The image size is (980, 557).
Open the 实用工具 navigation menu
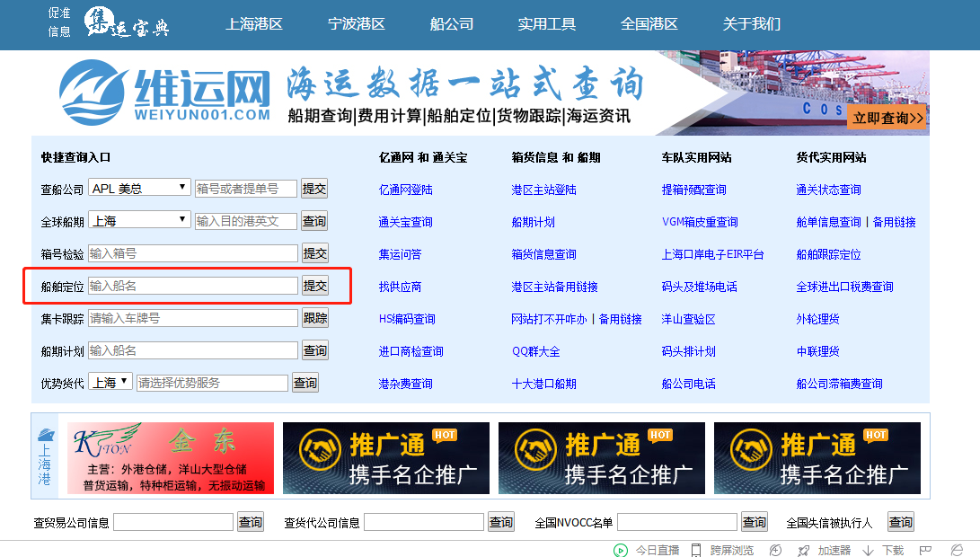click(546, 24)
